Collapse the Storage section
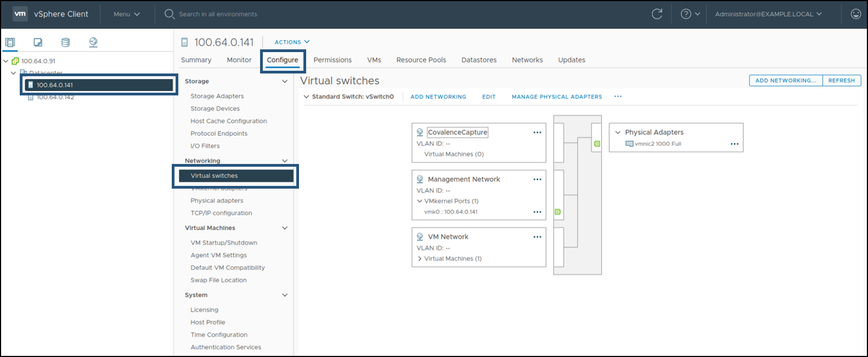This screenshot has height=357, width=868. point(285,81)
